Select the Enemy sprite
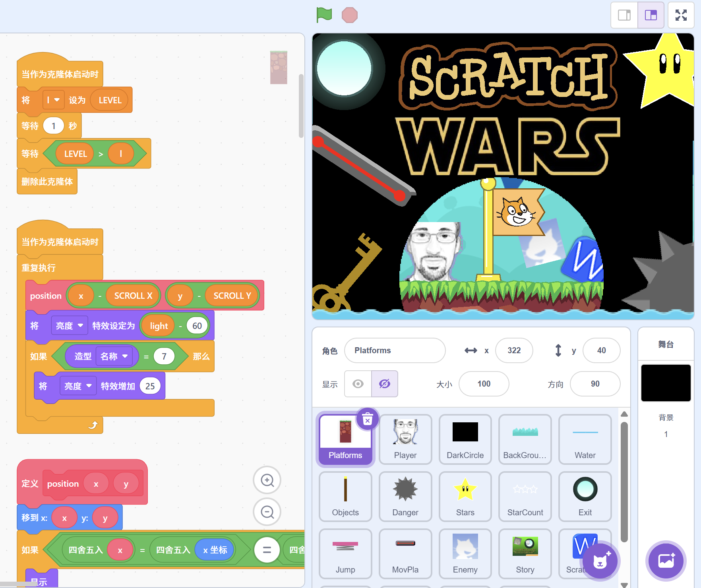The width and height of the screenshot is (701, 588). click(465, 553)
